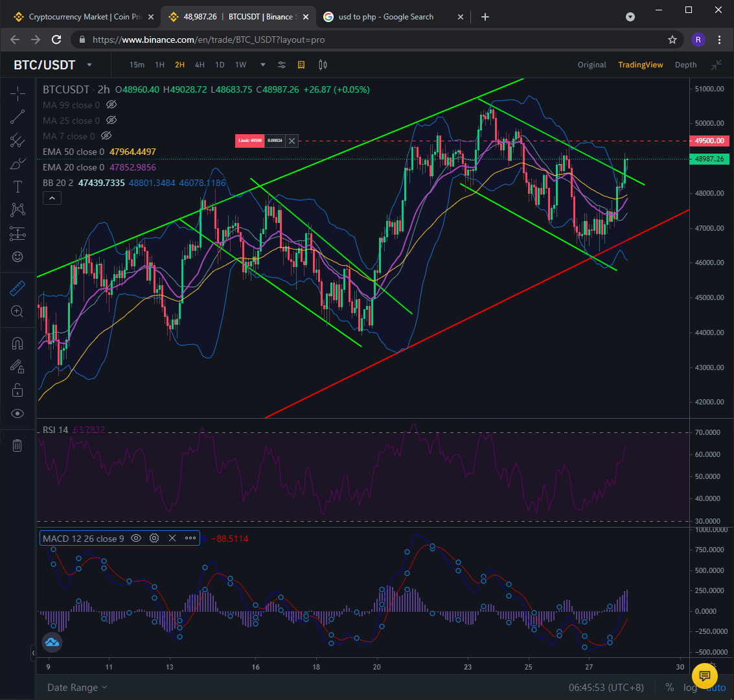Show the MA 25 indicator

pos(111,121)
